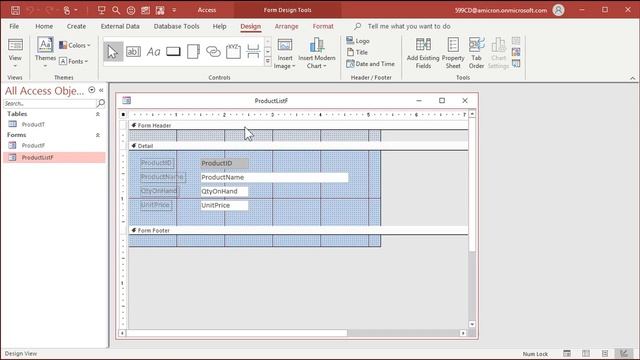Screen dimensions: 640x360
Task: Click the Form Header section bar
Action: [x=298, y=125]
